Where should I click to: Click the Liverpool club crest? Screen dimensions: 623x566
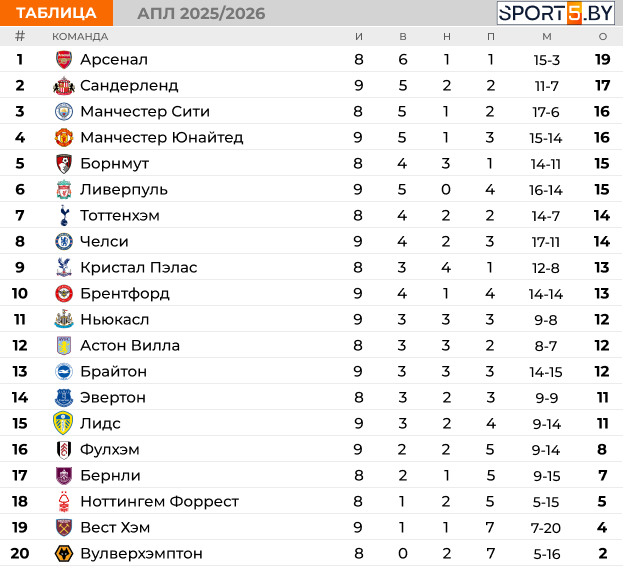coord(64,189)
